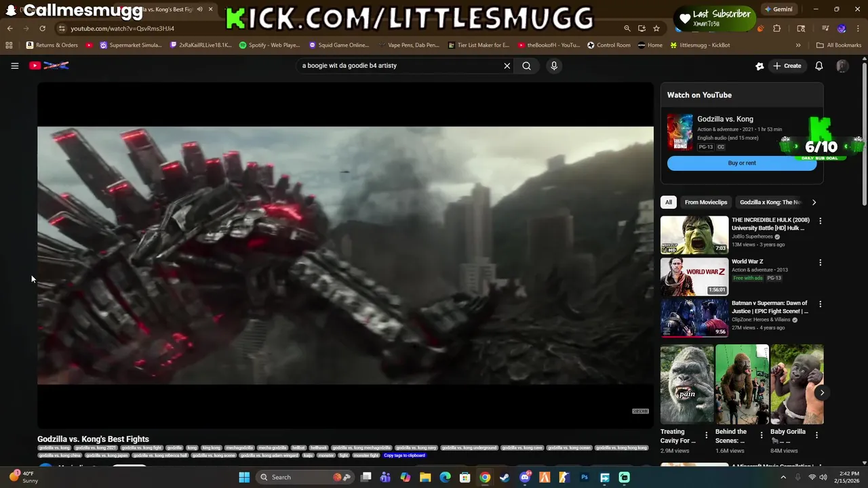Open options for the World War Z entry
This screenshot has width=868, height=488.
tap(820, 262)
